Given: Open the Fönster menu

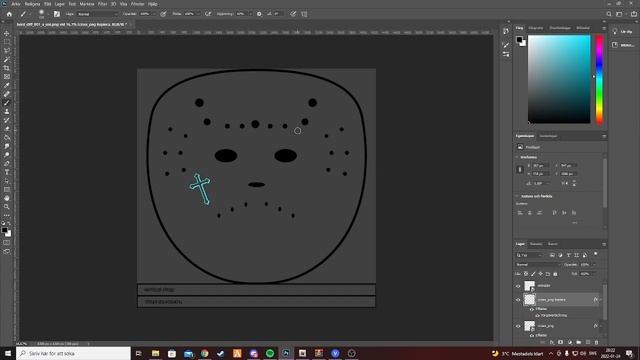Looking at the screenshot, I should (138, 4).
